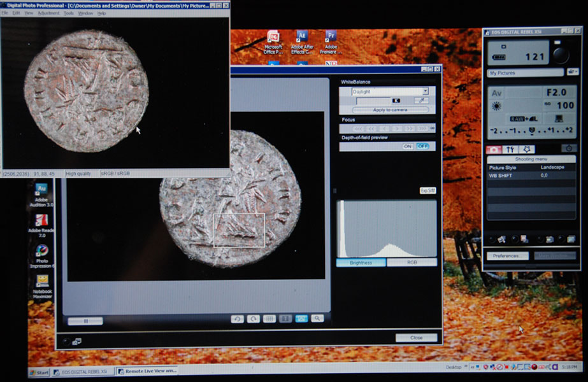Viewport: 588px width, 382px height.
Task: Click the white balance eyedropper tool
Action: [422, 101]
